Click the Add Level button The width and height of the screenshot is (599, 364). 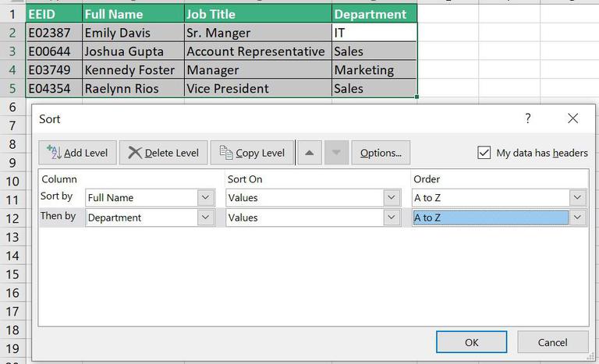(77, 153)
